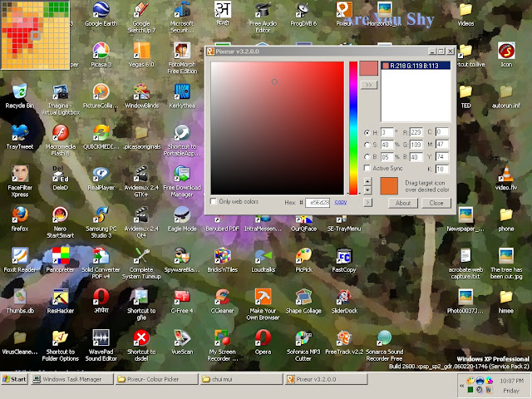This screenshot has height=399, width=532.
Task: Open the VueScan desktop shortcut
Action: pos(182,342)
